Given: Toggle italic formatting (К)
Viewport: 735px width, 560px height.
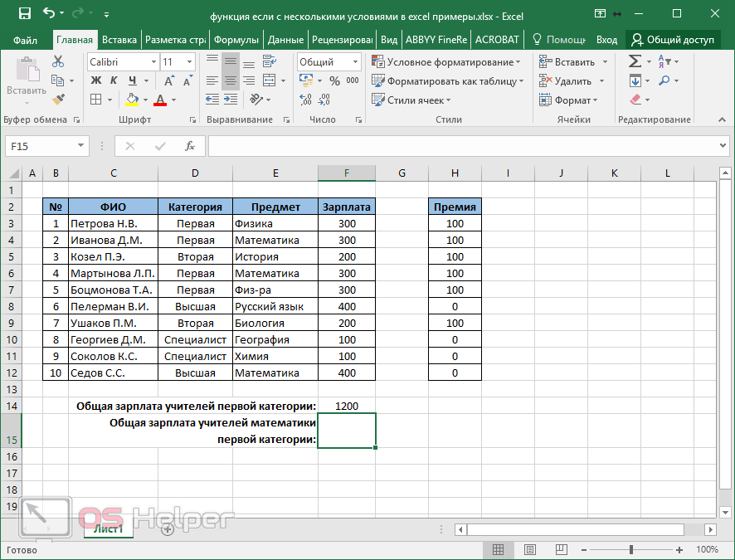Looking at the screenshot, I should tap(112, 80).
